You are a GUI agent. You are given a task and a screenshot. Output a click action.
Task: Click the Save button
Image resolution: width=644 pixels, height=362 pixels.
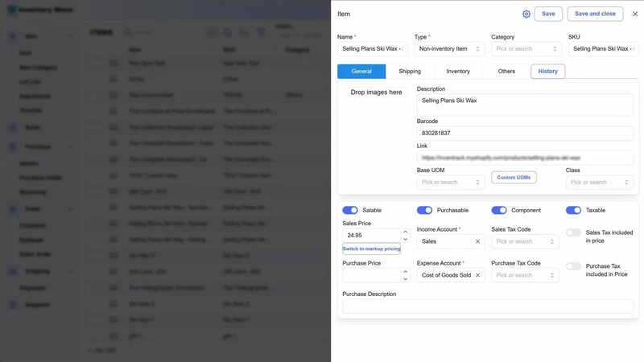coord(548,14)
